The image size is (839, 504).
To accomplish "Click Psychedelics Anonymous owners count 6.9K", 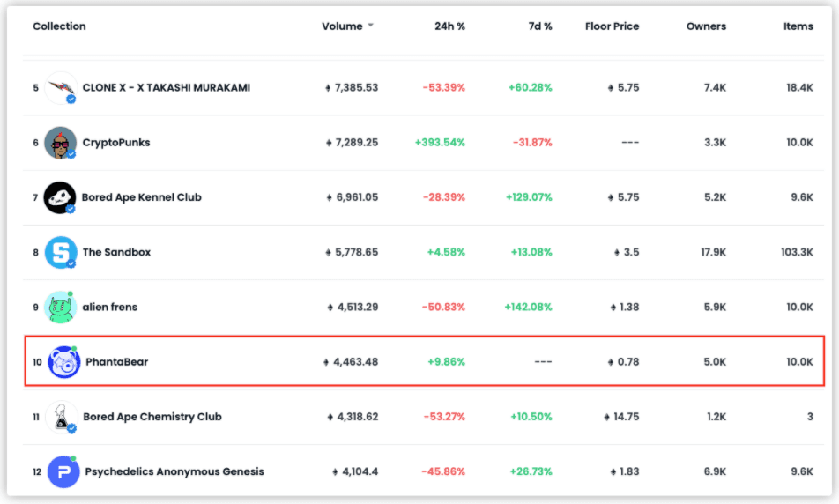I will 715,472.
